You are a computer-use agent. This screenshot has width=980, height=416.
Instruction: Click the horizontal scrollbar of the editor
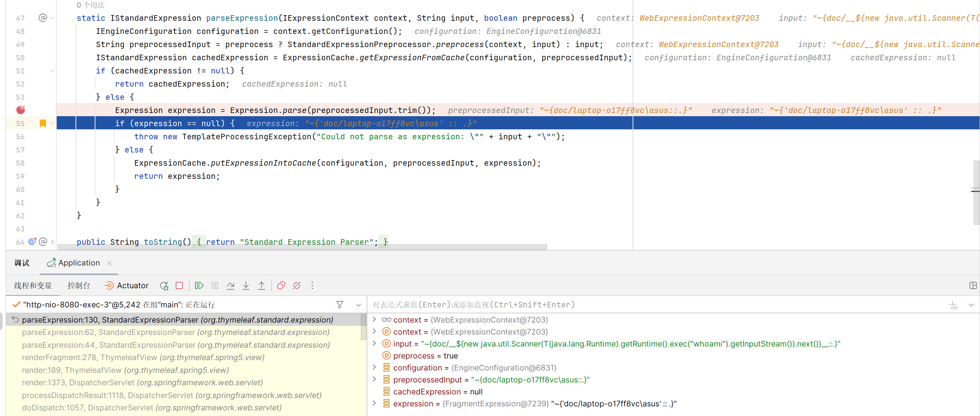click(302, 247)
